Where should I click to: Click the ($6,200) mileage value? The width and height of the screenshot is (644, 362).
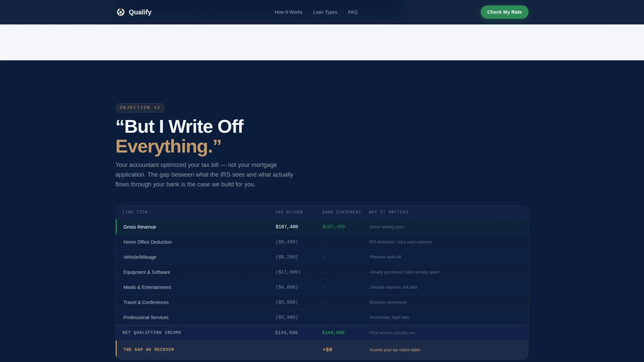tap(286, 257)
